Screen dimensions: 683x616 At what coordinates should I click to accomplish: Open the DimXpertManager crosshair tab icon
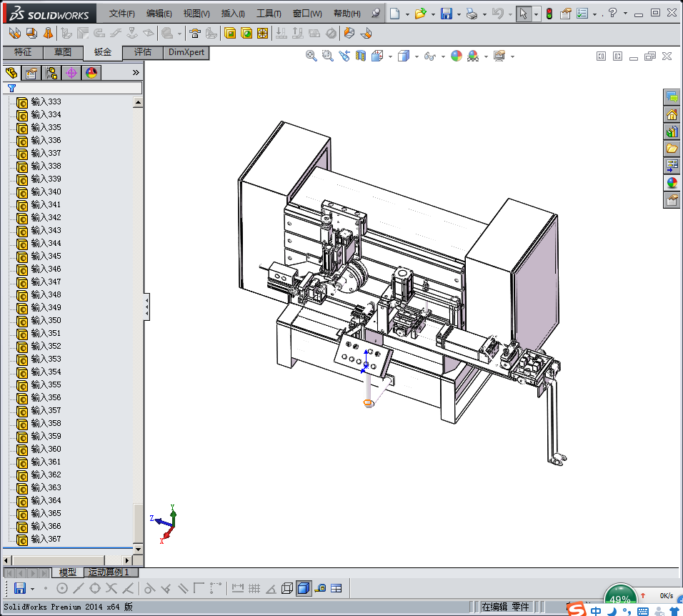coord(71,73)
